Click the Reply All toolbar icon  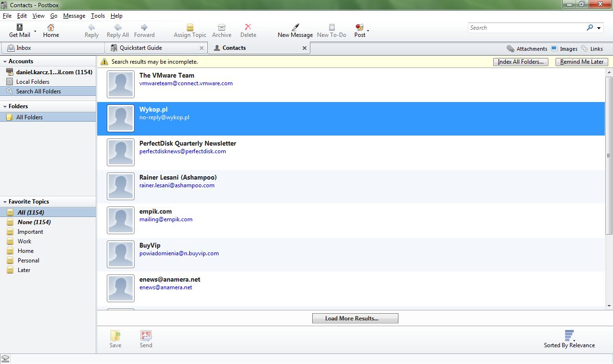click(118, 27)
